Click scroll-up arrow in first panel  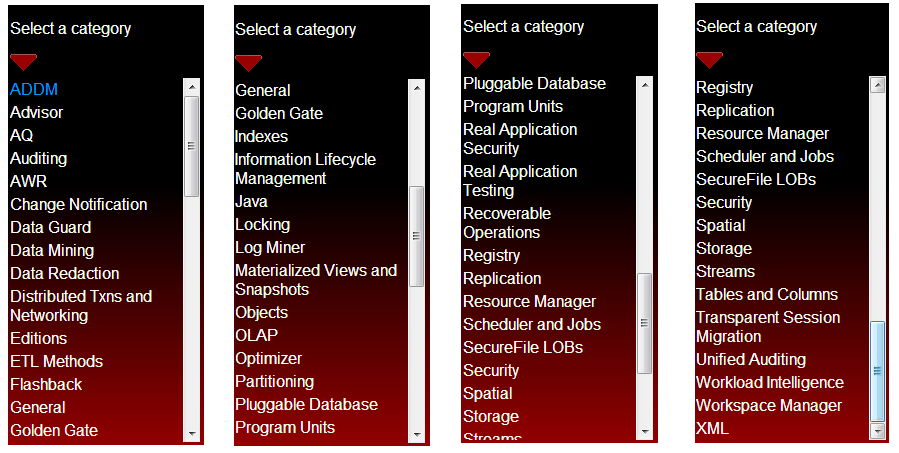[191, 87]
